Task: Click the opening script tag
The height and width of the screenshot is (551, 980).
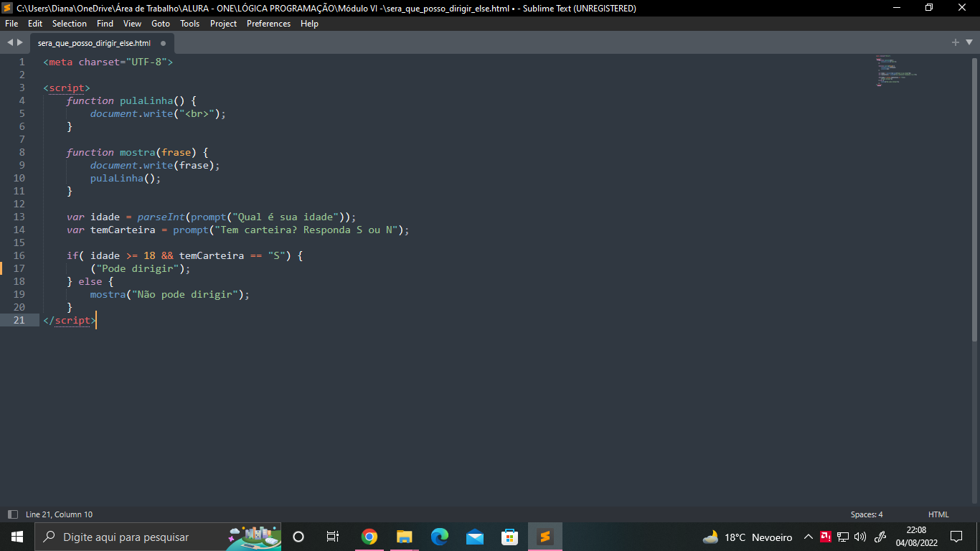Action: (67, 88)
